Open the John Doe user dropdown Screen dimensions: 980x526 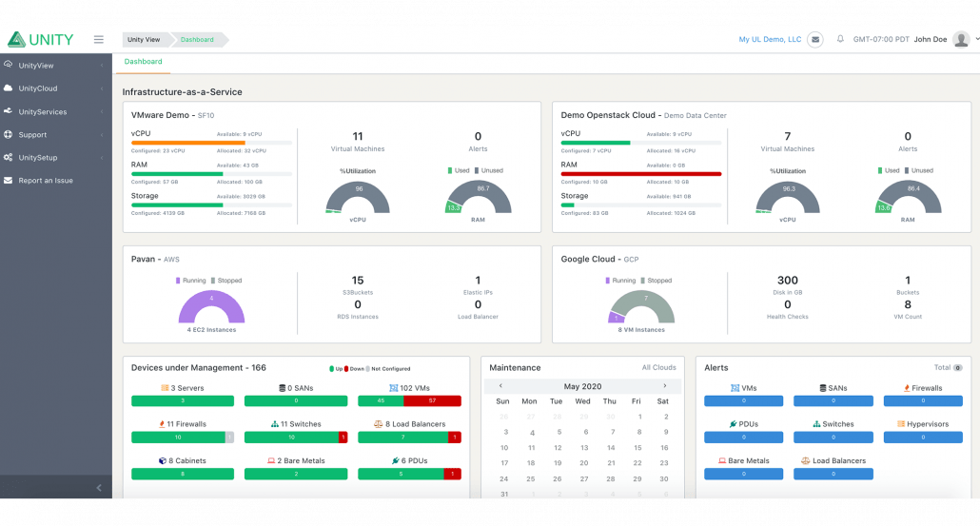[x=977, y=39]
